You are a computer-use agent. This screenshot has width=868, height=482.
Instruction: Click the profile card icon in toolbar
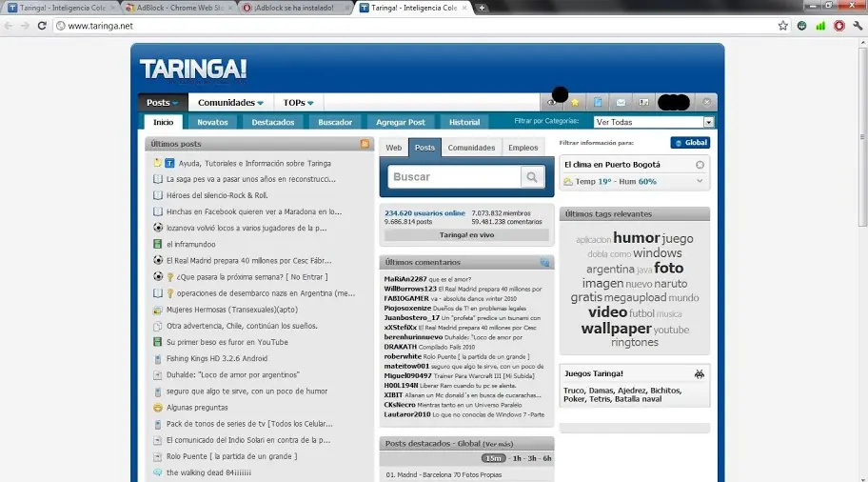pos(643,103)
